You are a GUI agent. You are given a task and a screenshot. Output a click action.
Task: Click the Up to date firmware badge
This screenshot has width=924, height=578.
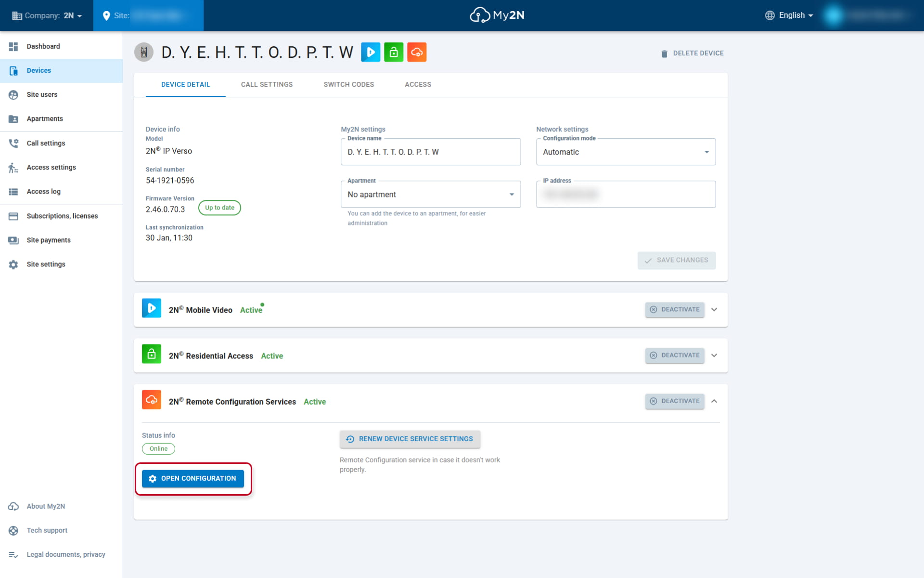click(219, 208)
